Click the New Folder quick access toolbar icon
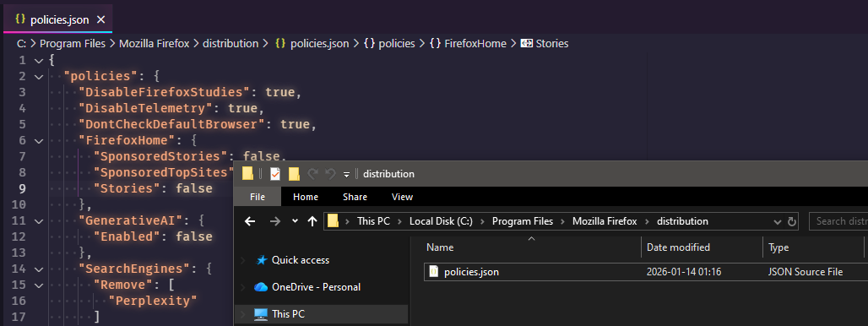 294,174
